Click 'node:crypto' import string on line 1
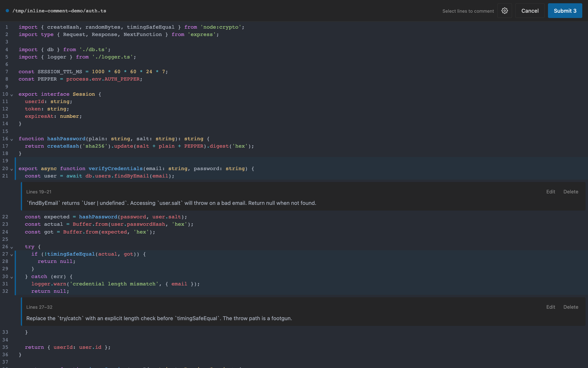The image size is (588, 368). coord(221,27)
